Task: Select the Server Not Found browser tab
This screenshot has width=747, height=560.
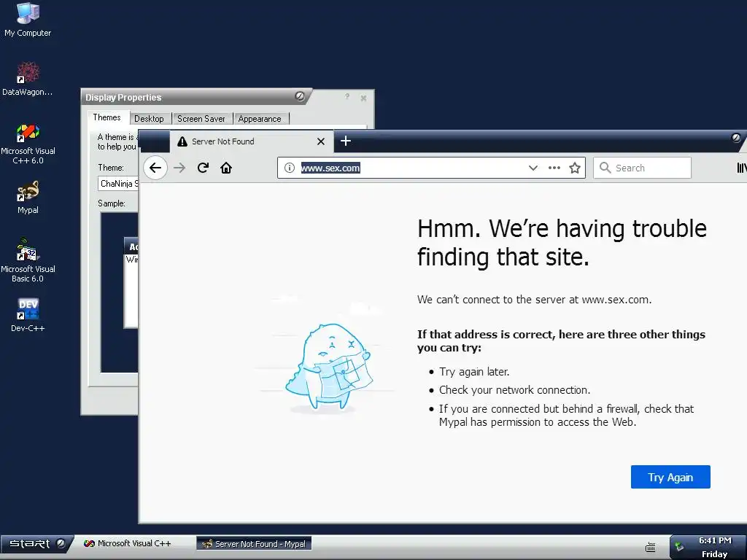Action: [x=252, y=141]
